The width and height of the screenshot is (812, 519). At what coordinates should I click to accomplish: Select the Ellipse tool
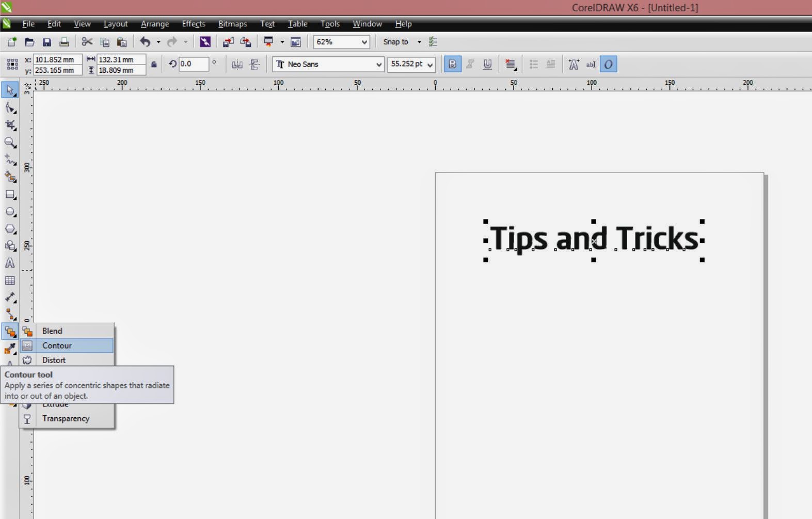point(10,212)
